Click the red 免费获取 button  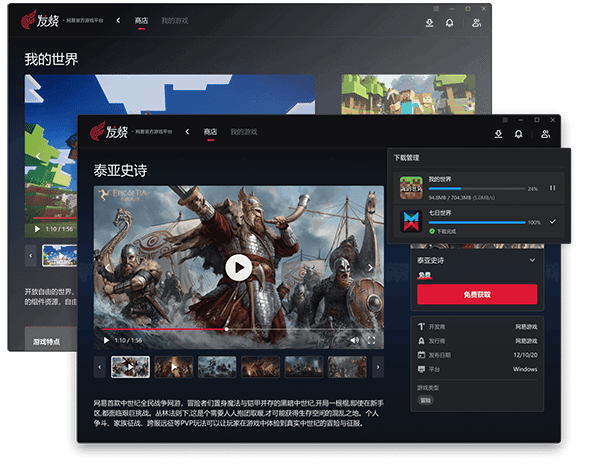tap(476, 294)
